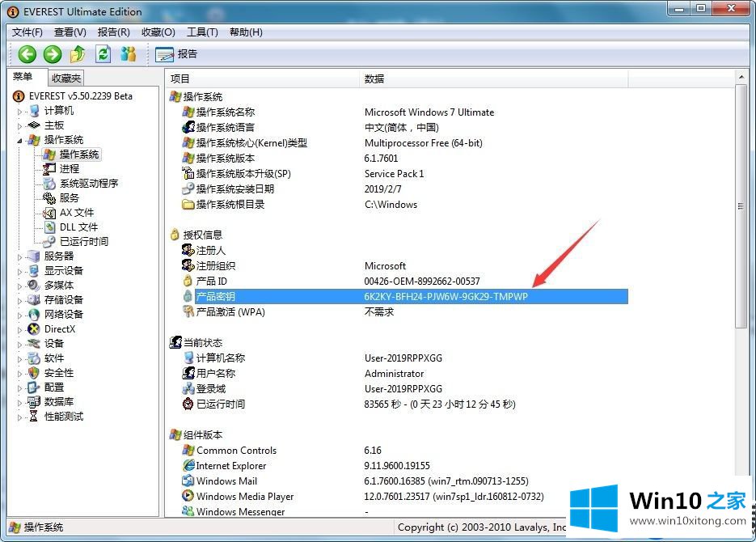Click the 授权信息 lock icon header
The height and width of the screenshot is (542, 756).
(x=175, y=235)
